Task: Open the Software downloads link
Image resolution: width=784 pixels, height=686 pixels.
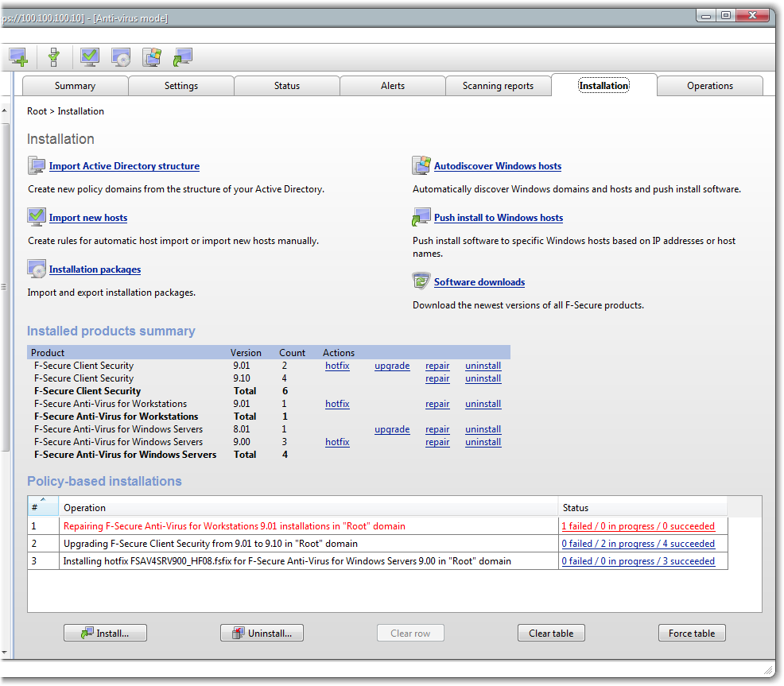Action: [x=479, y=282]
